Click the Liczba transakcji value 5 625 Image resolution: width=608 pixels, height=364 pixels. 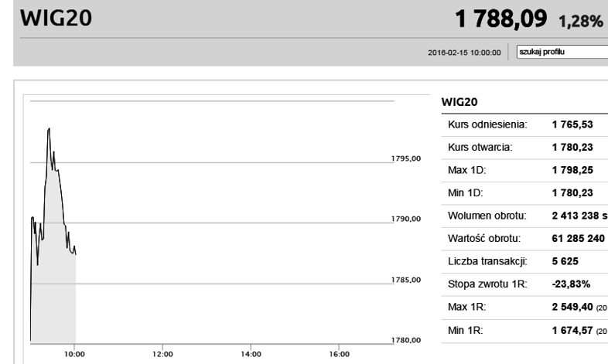[565, 261]
